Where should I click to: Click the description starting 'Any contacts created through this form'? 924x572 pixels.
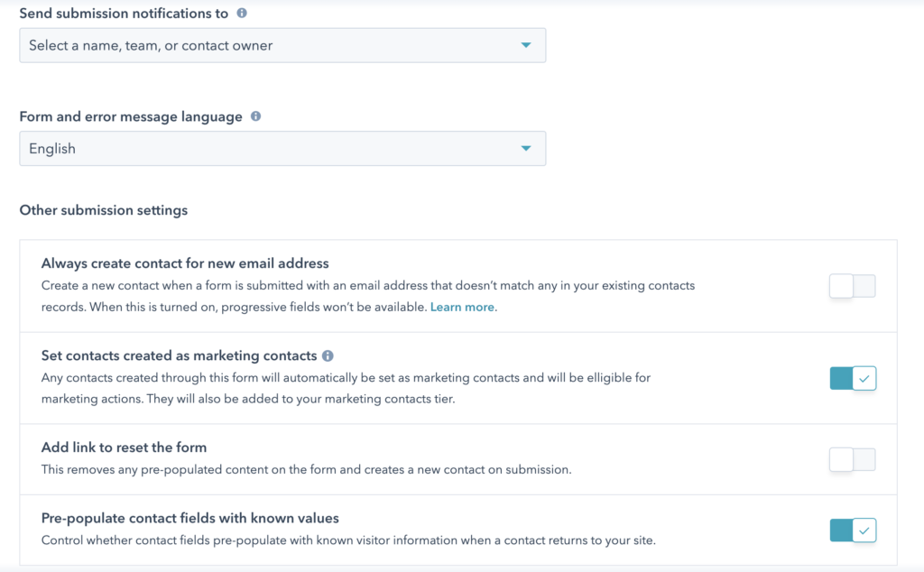click(x=346, y=388)
